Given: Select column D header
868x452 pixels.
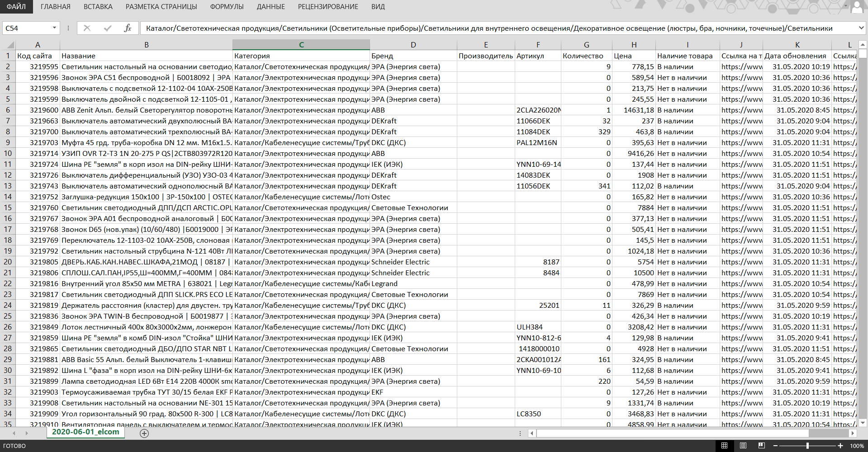Looking at the screenshot, I should (x=413, y=45).
